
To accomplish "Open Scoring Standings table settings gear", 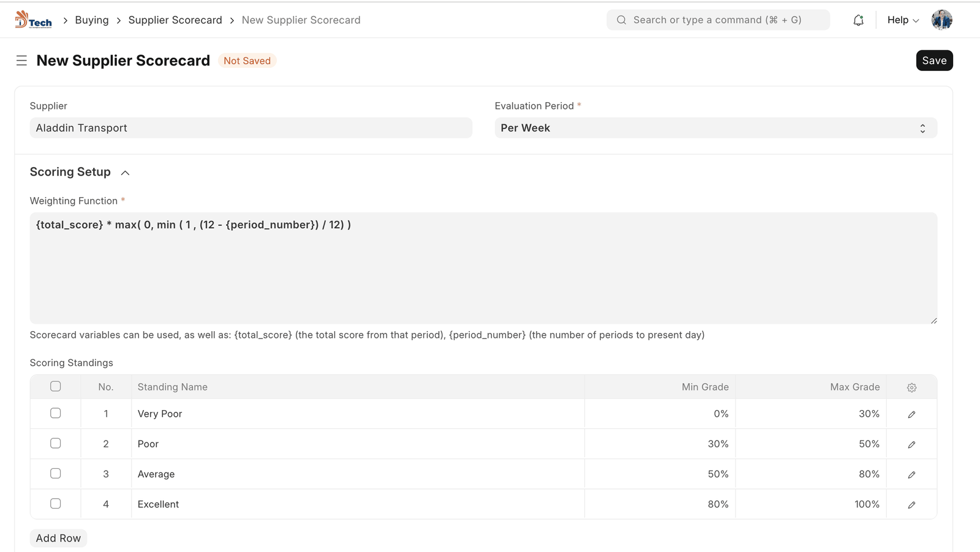I will pyautogui.click(x=911, y=387).
